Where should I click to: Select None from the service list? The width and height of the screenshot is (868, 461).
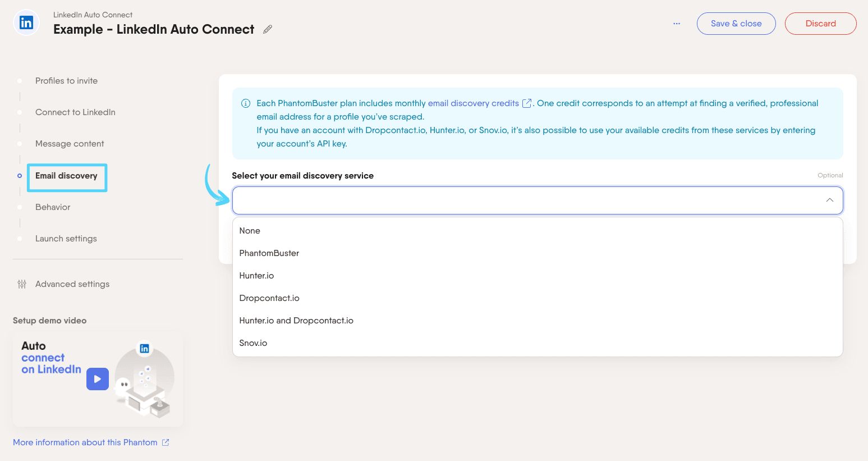coord(250,231)
